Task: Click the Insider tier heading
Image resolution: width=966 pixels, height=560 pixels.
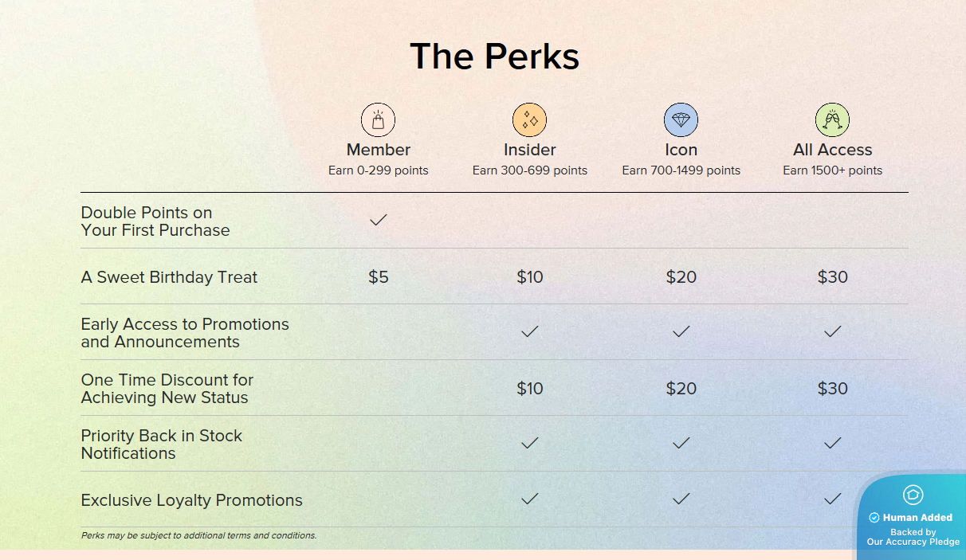Action: pyautogui.click(x=529, y=150)
